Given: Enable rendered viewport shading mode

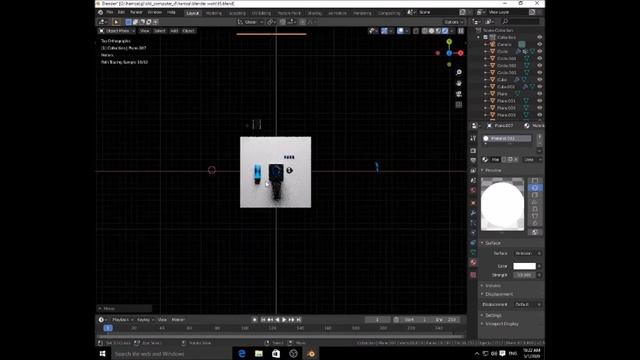Looking at the screenshot, I should (445, 31).
